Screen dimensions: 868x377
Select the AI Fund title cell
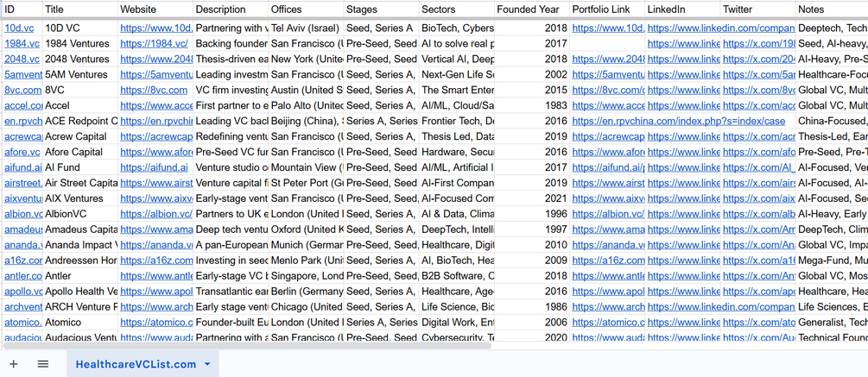click(80, 167)
